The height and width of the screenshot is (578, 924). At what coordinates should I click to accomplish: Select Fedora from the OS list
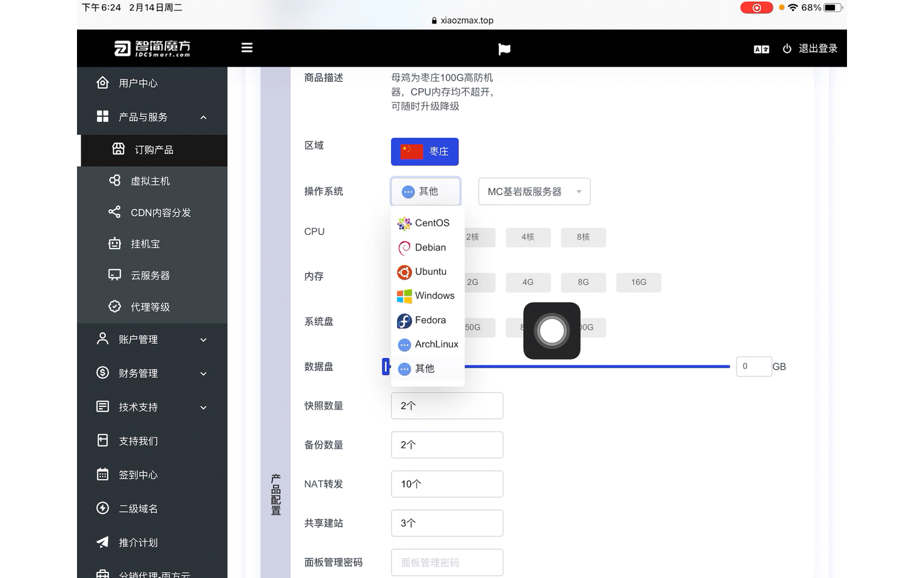tap(428, 320)
